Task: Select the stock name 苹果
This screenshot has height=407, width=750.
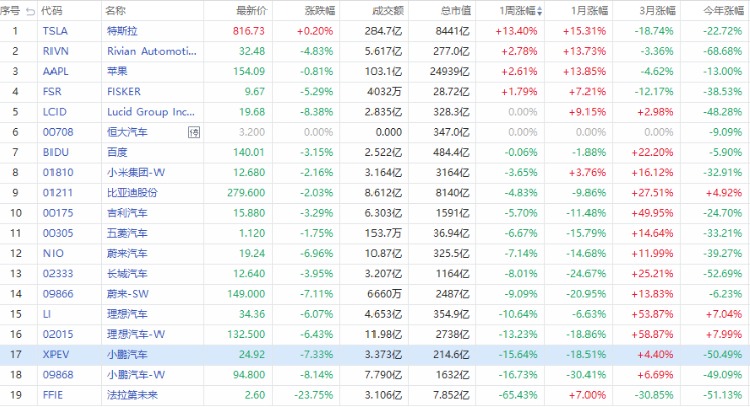Action: [x=117, y=71]
